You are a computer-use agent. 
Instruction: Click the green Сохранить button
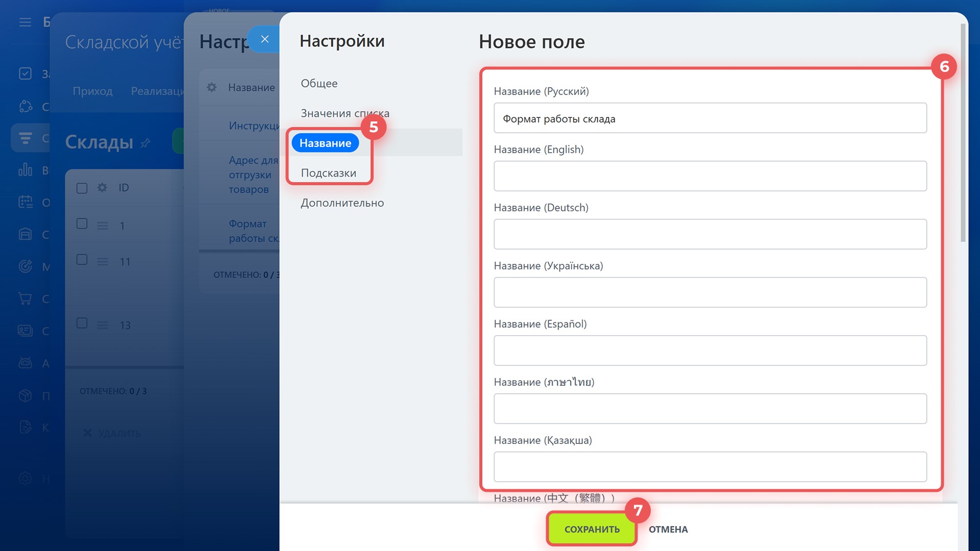(592, 529)
